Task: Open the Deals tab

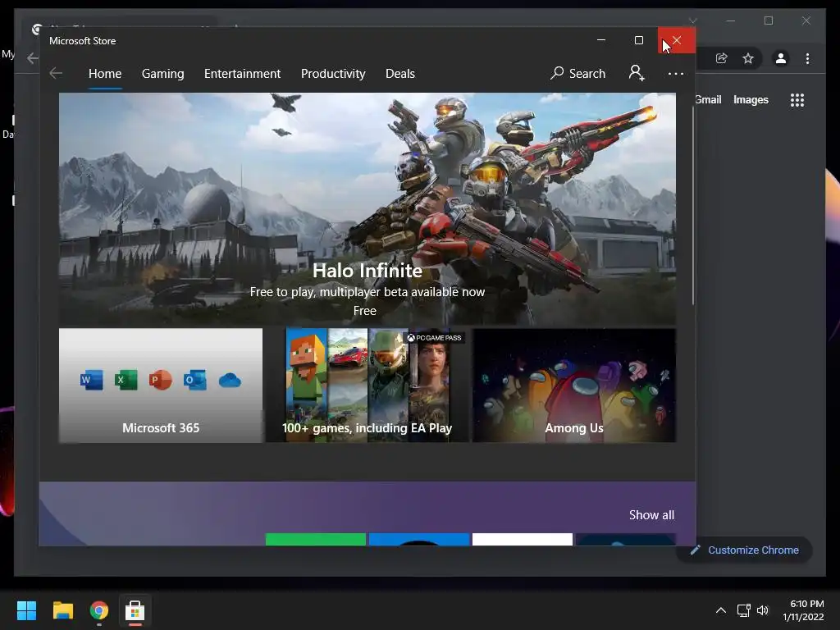Action: [x=400, y=73]
